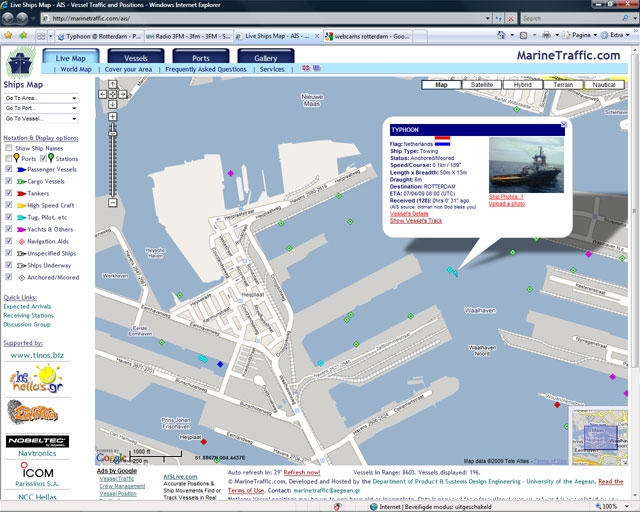Viewport: 640px width, 512px height.
Task: Switch to Satellite map view
Action: [x=482, y=85]
